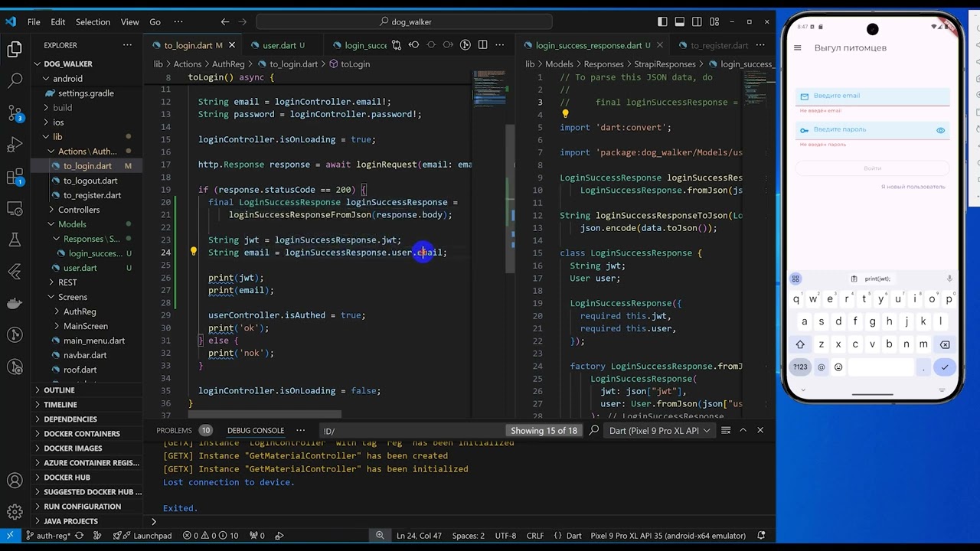This screenshot has height=551, width=980.
Task: Click the left editor minimap
Action: pyautogui.click(x=488, y=88)
